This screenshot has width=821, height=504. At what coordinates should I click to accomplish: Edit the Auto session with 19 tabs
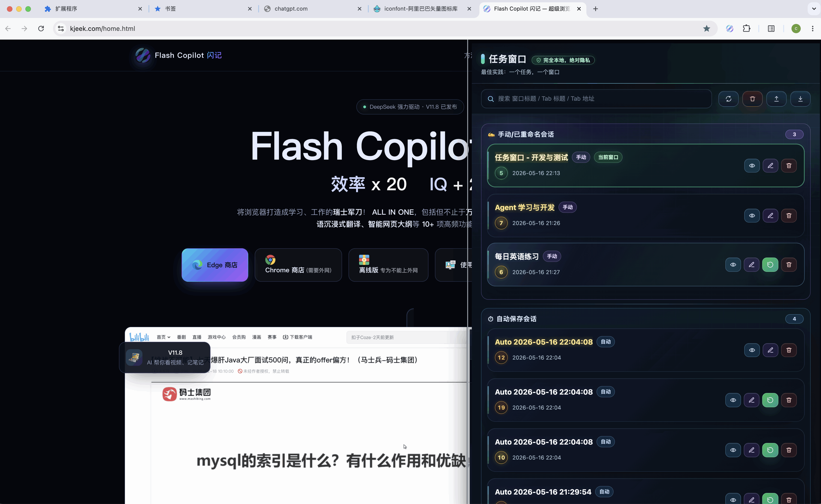coord(752,400)
